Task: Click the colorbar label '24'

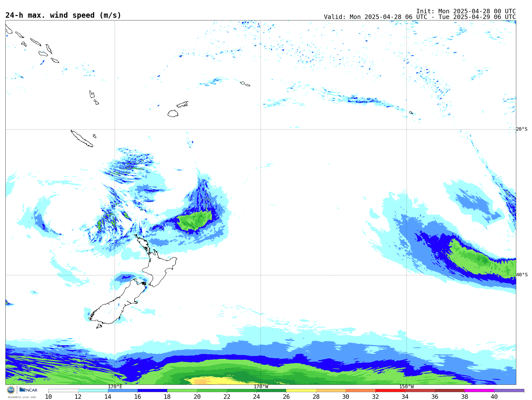Action: pyautogui.click(x=256, y=397)
